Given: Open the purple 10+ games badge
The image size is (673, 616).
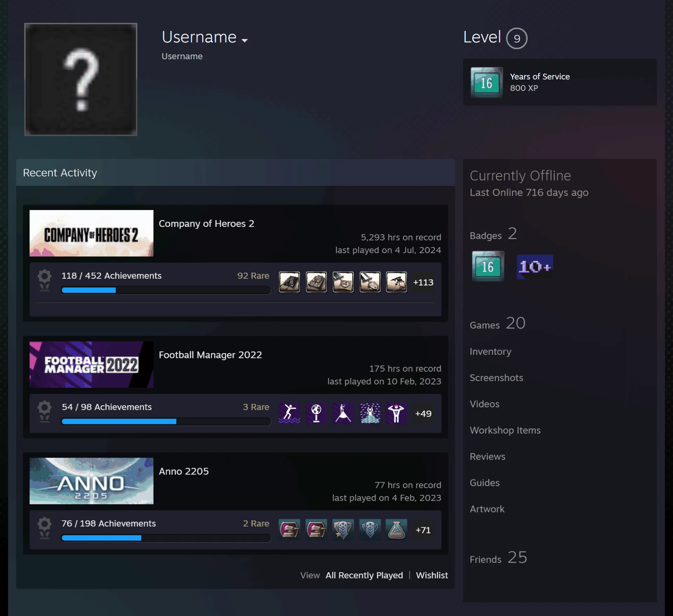Looking at the screenshot, I should 535,267.
